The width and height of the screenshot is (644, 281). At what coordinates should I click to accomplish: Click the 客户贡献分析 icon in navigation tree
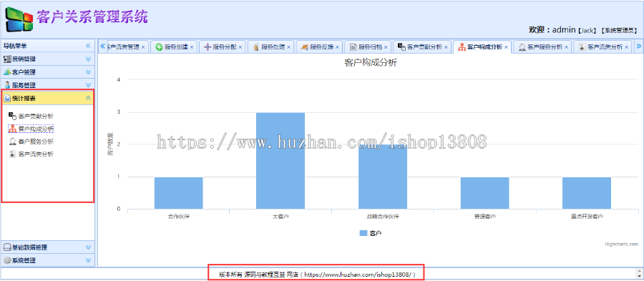(x=12, y=116)
